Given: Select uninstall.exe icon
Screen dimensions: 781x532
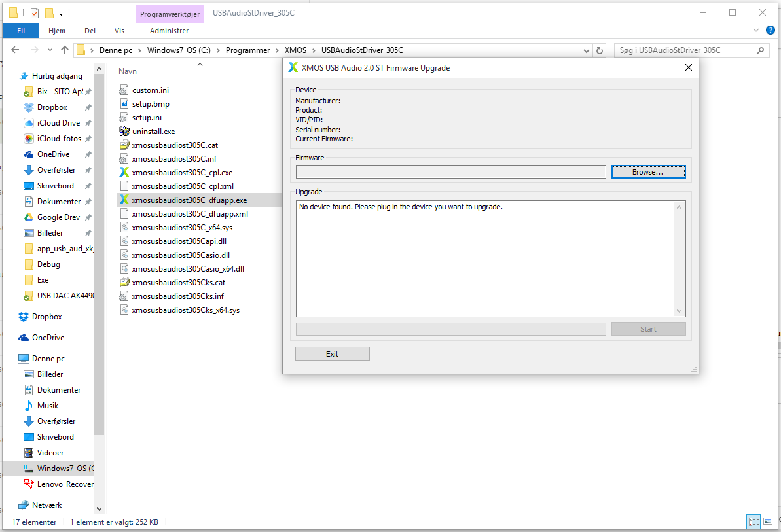Looking at the screenshot, I should [x=124, y=132].
